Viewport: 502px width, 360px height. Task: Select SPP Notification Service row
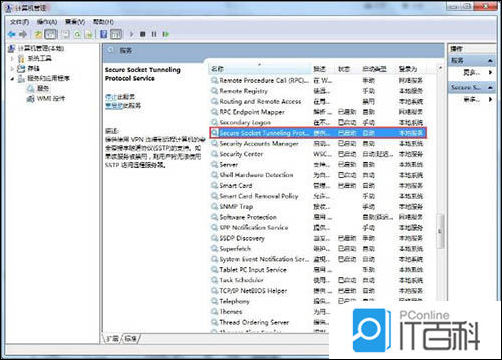317,228
